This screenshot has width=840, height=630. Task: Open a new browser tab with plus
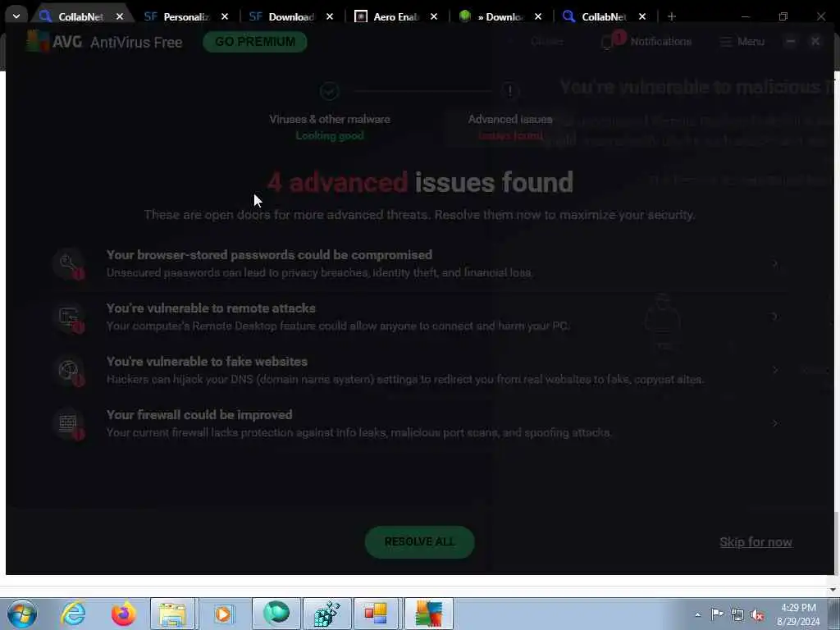point(672,16)
